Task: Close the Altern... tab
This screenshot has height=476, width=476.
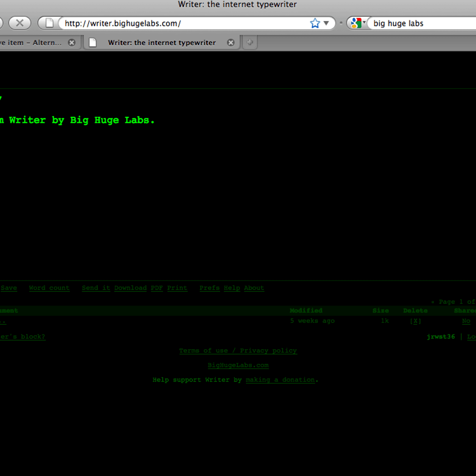Action: [x=72, y=43]
